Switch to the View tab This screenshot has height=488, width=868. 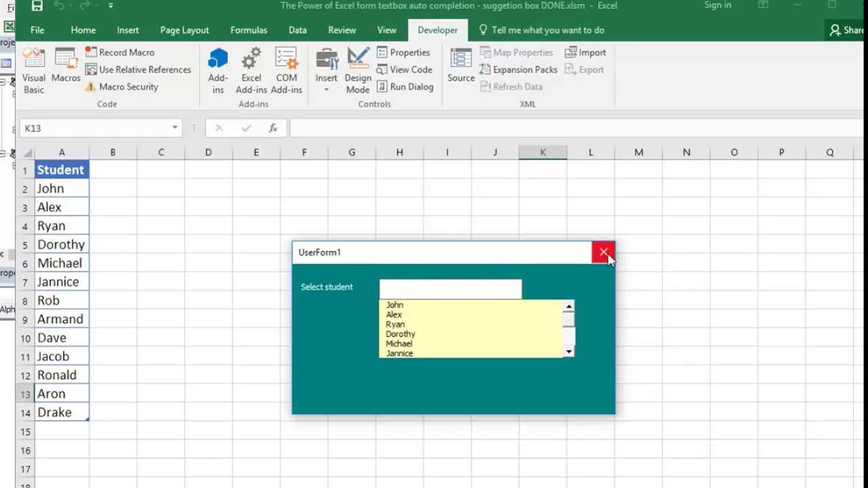387,30
